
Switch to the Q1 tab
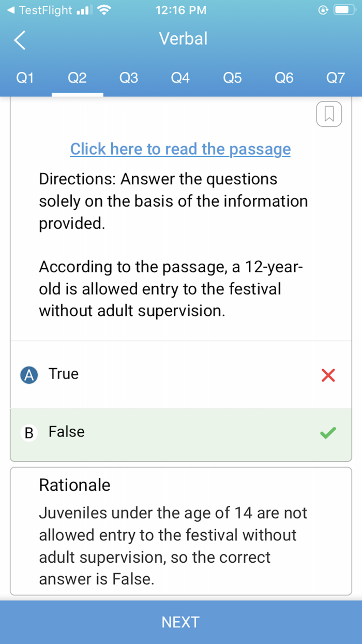[x=25, y=78]
